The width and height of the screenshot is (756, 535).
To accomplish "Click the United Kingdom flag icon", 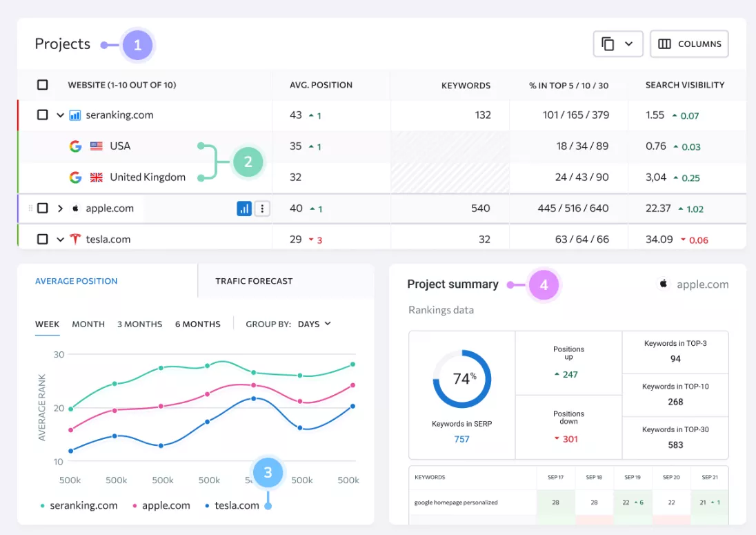I will point(97,177).
